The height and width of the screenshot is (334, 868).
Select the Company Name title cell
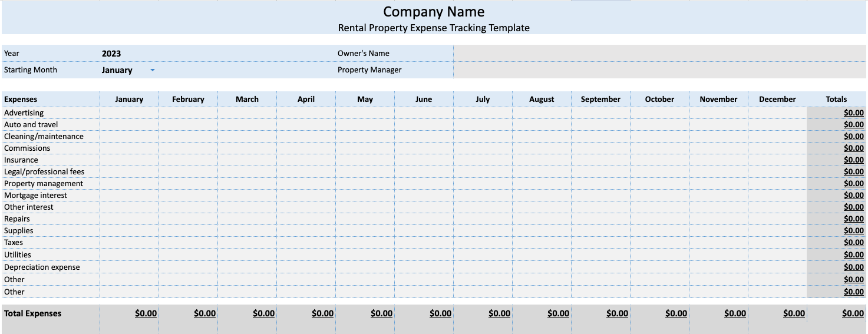[x=434, y=12]
